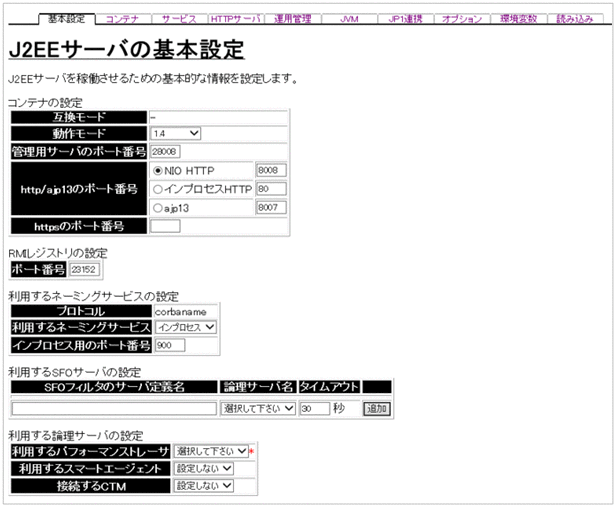This screenshot has height=507, width=616.
Task: Focus the インプロセス用のポート番号 field
Action: click(x=170, y=345)
